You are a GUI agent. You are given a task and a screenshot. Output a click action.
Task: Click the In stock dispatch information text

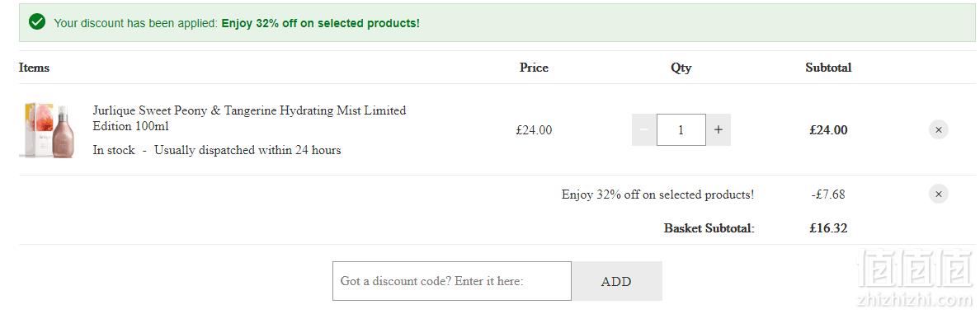[217, 150]
